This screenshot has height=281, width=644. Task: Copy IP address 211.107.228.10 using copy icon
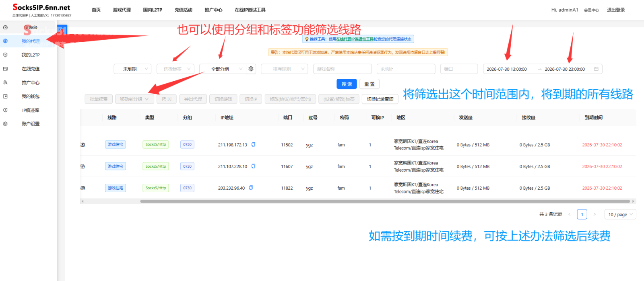click(253, 166)
